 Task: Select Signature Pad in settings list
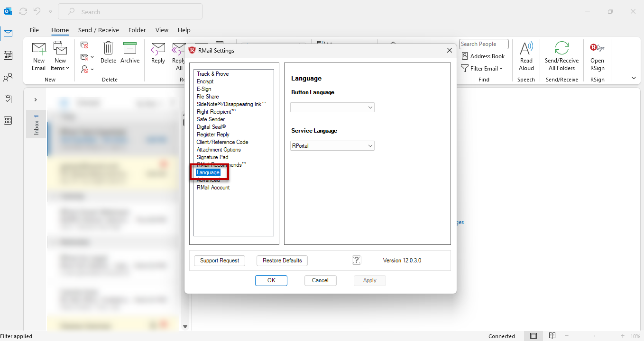click(212, 157)
